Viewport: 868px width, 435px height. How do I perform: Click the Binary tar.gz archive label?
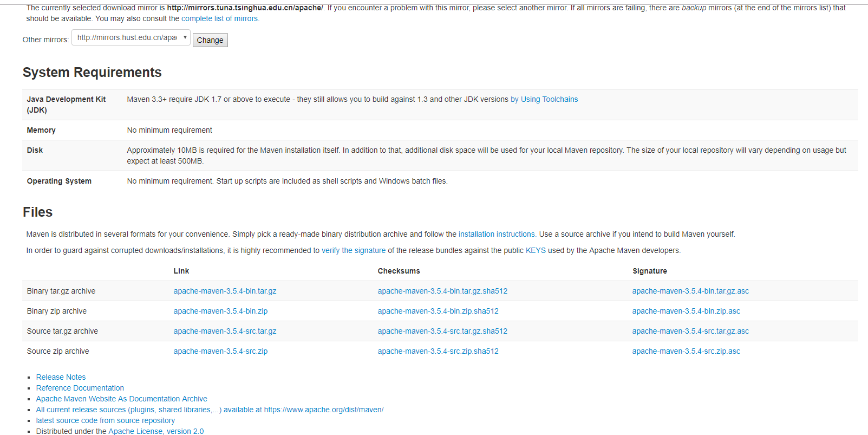(x=61, y=291)
